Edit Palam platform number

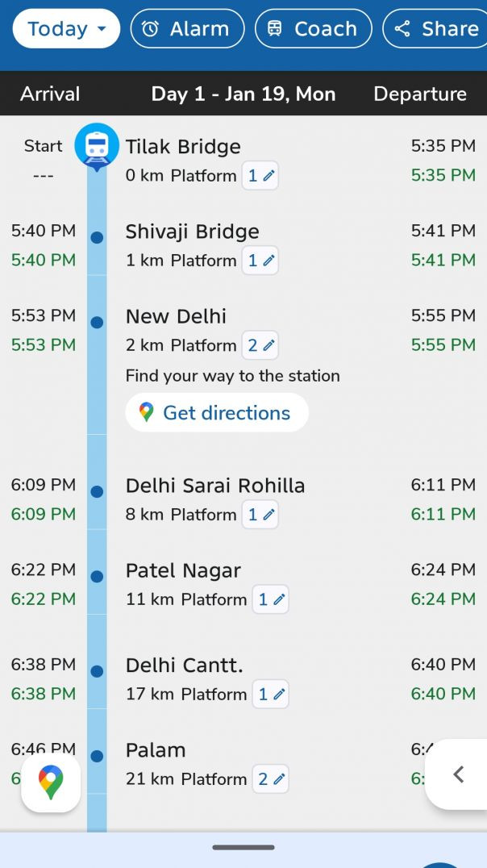270,779
